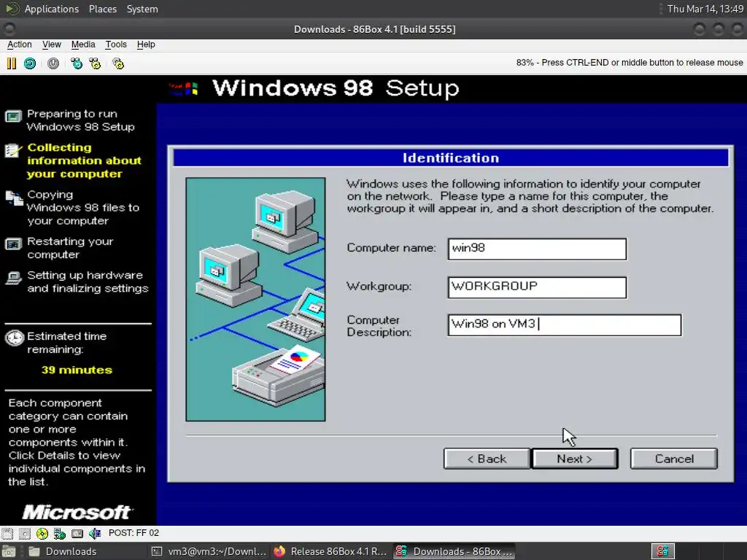Click first floppy drive status icon
747x560 pixels.
(7, 533)
